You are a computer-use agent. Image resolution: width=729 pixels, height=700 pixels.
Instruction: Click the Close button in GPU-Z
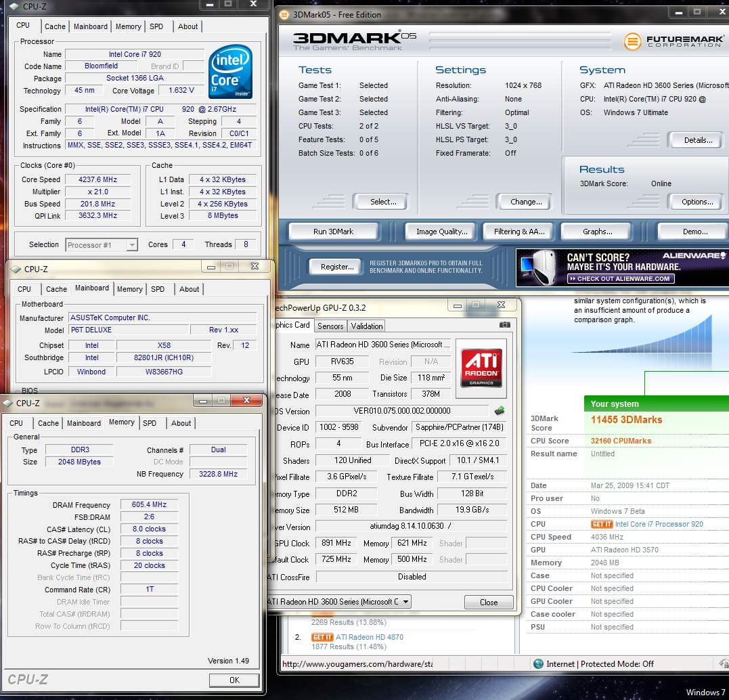pos(489,602)
